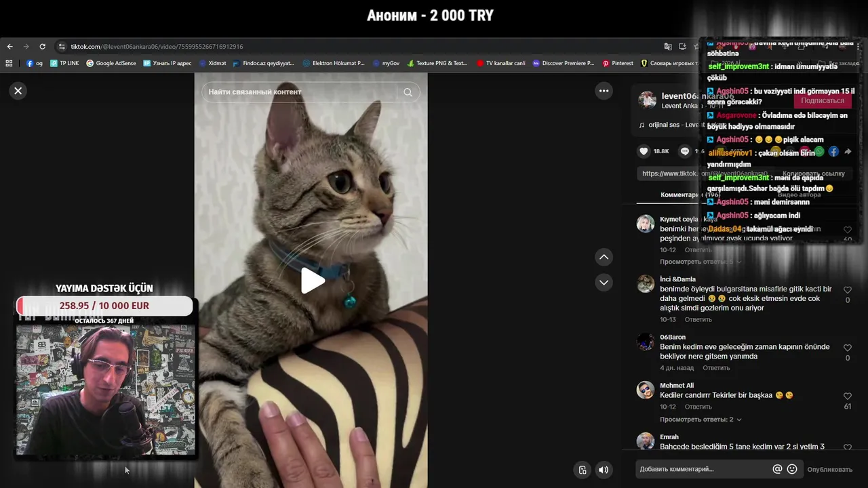The height and width of the screenshot is (488, 868).
Task: Open the video comments bubble icon
Action: pyautogui.click(x=685, y=151)
